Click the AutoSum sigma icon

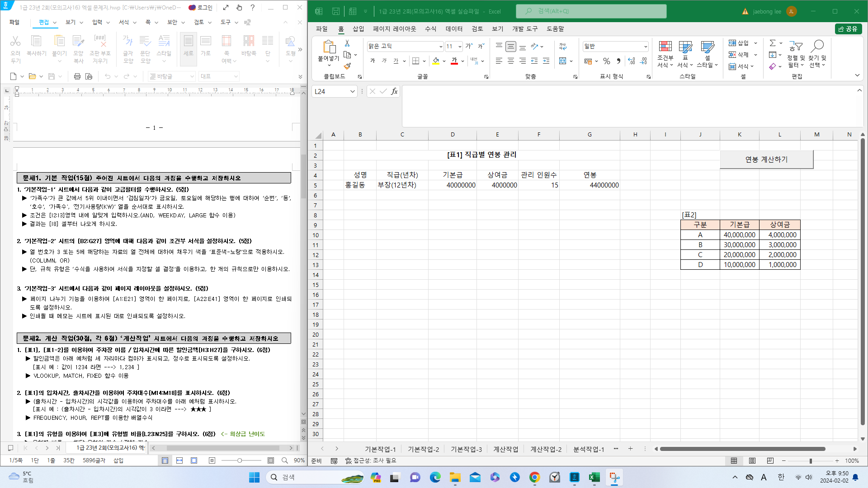pyautogui.click(x=773, y=43)
